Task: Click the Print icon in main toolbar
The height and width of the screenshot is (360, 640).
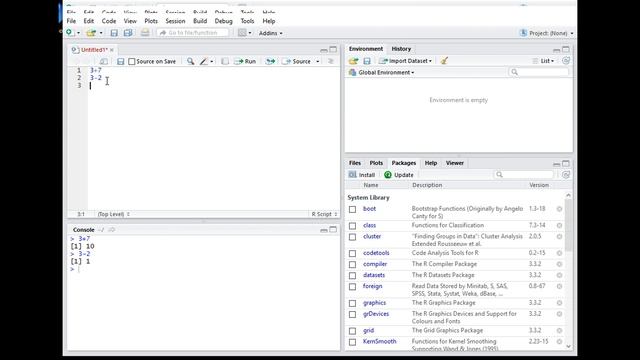Action: pyautogui.click(x=145, y=33)
